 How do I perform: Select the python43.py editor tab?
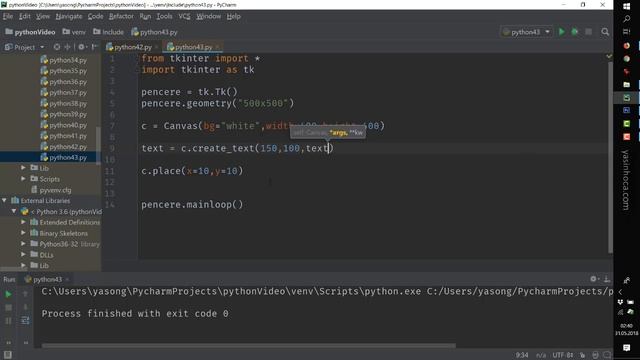click(x=193, y=47)
